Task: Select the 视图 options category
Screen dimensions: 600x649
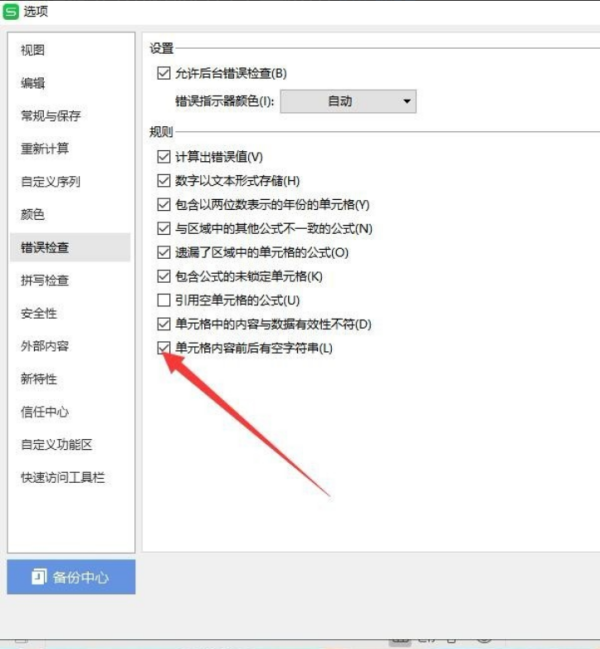Action: tap(70, 50)
